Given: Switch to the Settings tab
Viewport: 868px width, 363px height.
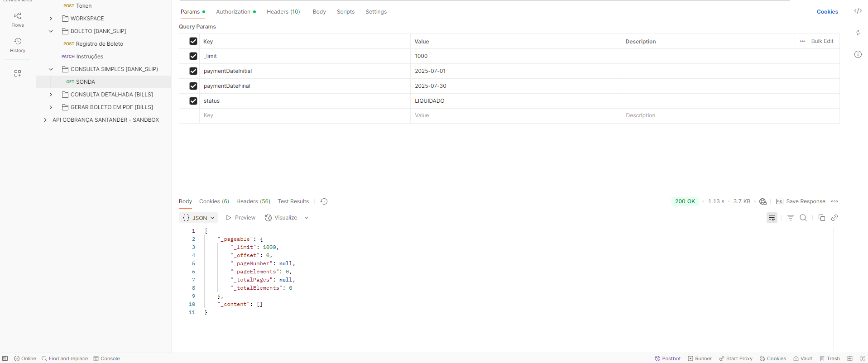Looking at the screenshot, I should click(x=376, y=12).
